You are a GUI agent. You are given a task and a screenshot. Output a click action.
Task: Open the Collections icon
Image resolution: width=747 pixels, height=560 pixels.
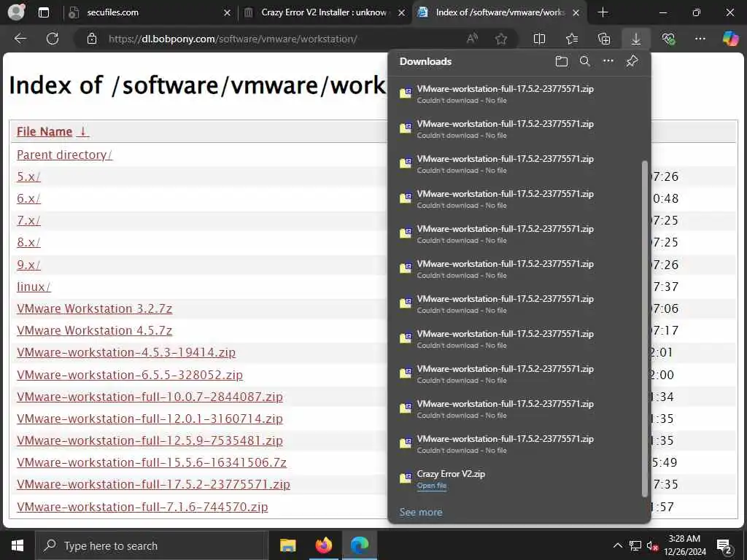click(x=603, y=39)
